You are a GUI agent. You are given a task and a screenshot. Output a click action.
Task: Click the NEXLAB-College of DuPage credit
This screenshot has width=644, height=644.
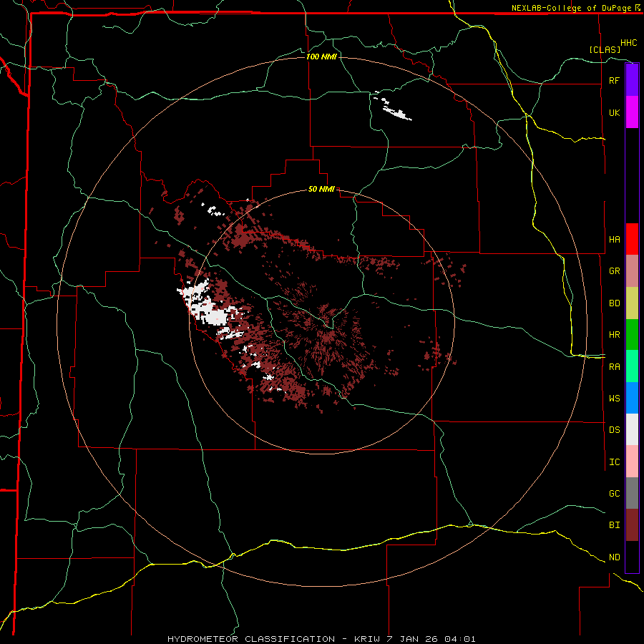click(x=572, y=8)
